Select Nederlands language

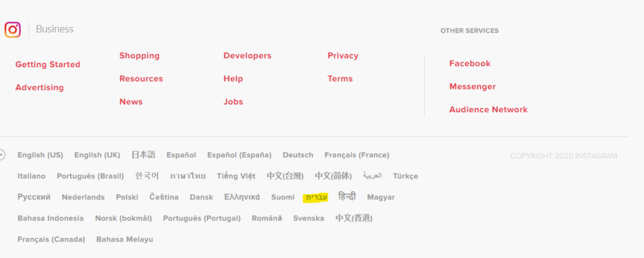pos(83,197)
